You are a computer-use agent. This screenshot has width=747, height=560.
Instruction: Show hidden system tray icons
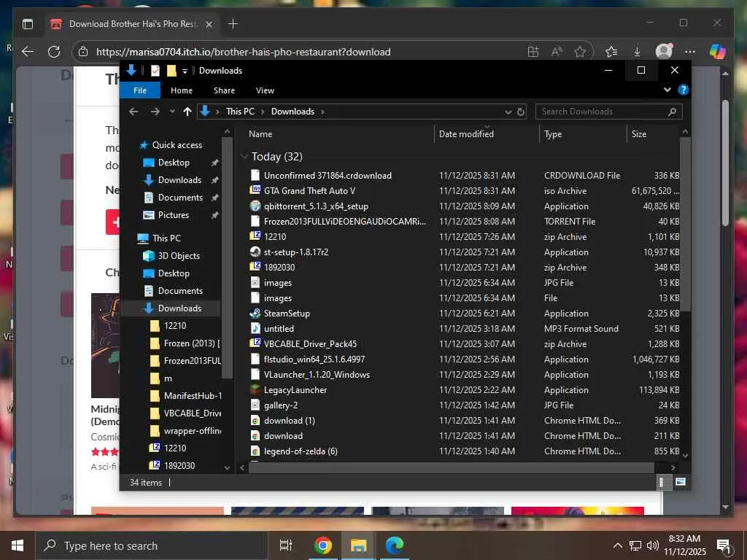coord(617,545)
